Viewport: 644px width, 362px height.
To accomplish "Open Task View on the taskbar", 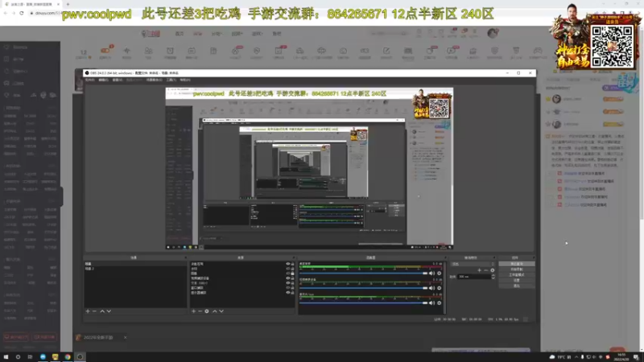I will pyautogui.click(x=30, y=357).
